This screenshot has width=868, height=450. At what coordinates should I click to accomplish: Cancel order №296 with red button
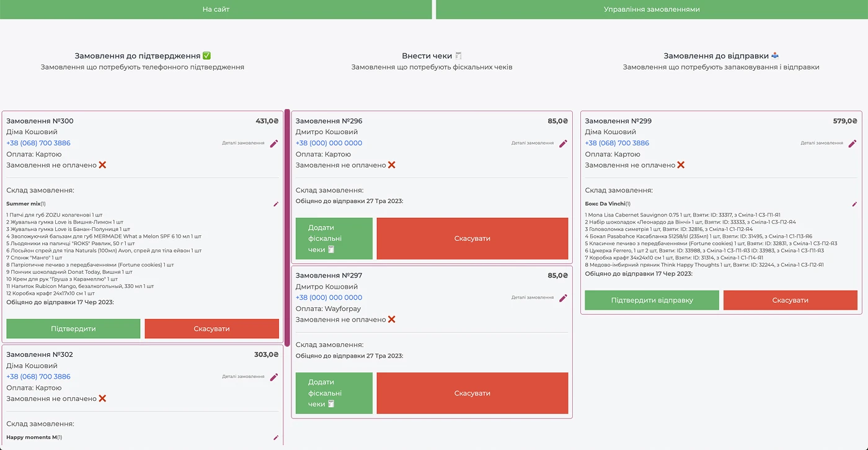coord(472,238)
